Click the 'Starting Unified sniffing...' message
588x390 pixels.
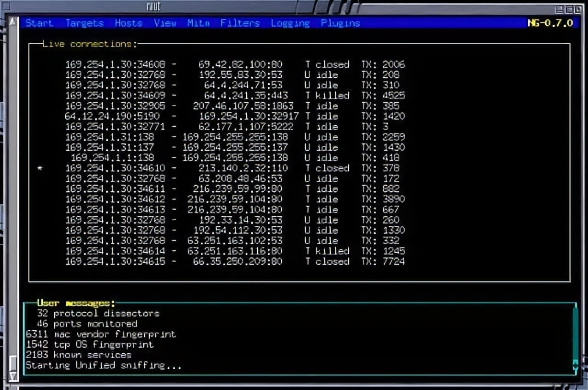click(103, 366)
